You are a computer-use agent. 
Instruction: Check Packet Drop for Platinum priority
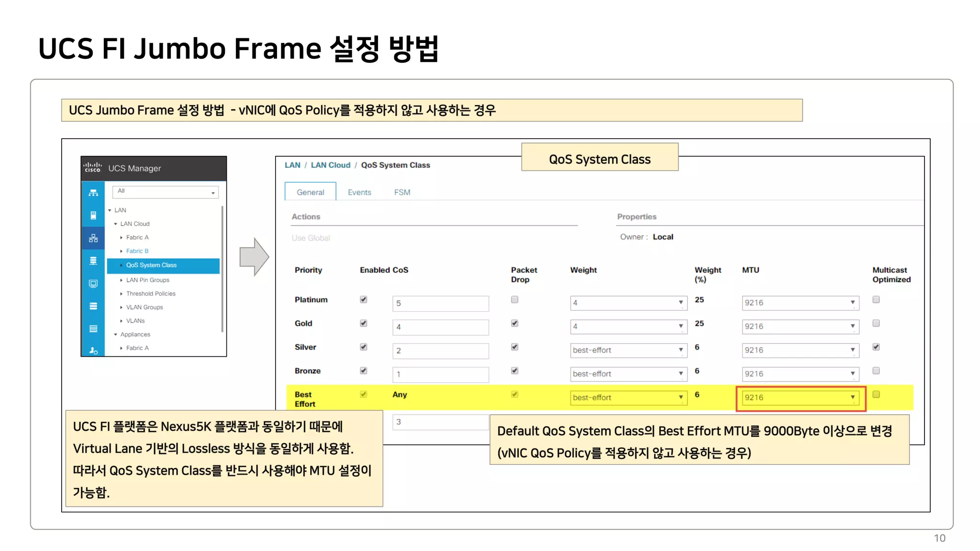click(x=515, y=299)
